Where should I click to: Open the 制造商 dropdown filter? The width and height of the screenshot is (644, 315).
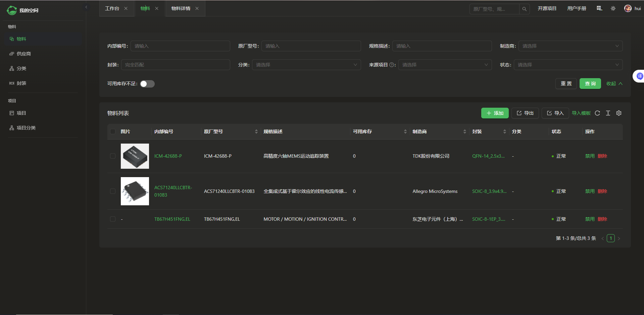point(570,46)
